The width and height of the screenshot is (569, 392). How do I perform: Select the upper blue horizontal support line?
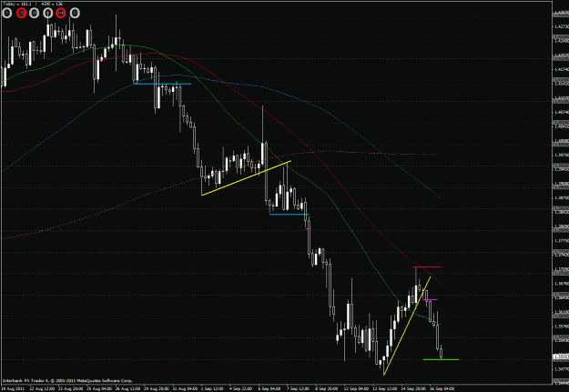tap(162, 84)
